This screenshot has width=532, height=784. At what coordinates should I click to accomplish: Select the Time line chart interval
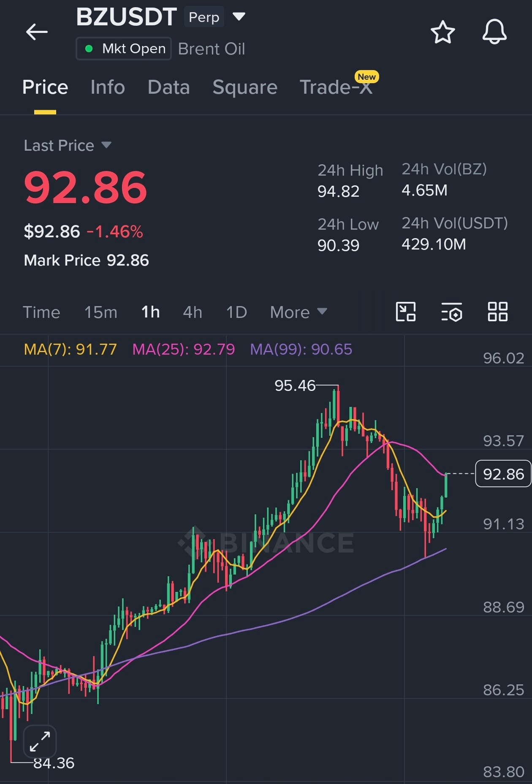click(41, 312)
